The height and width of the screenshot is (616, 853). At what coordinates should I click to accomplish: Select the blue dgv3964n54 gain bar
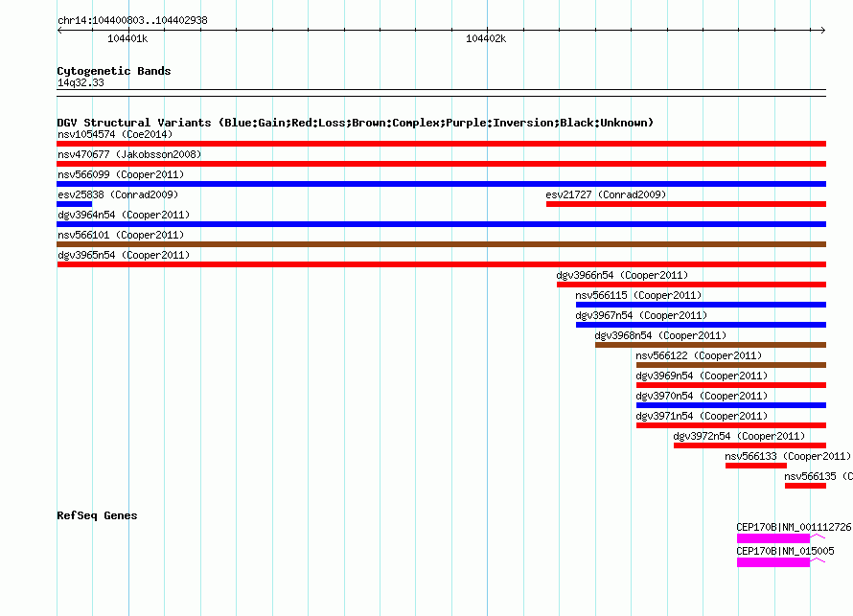pyautogui.click(x=441, y=224)
